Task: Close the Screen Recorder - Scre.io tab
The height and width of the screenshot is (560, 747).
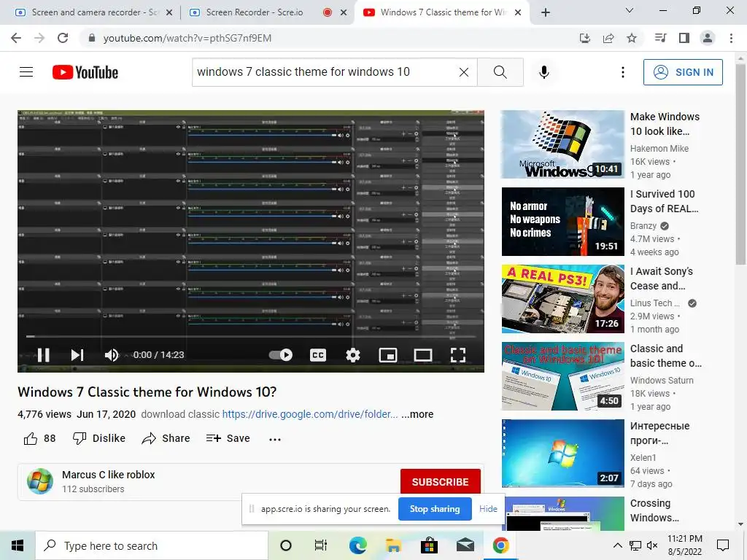Action: [x=344, y=12]
